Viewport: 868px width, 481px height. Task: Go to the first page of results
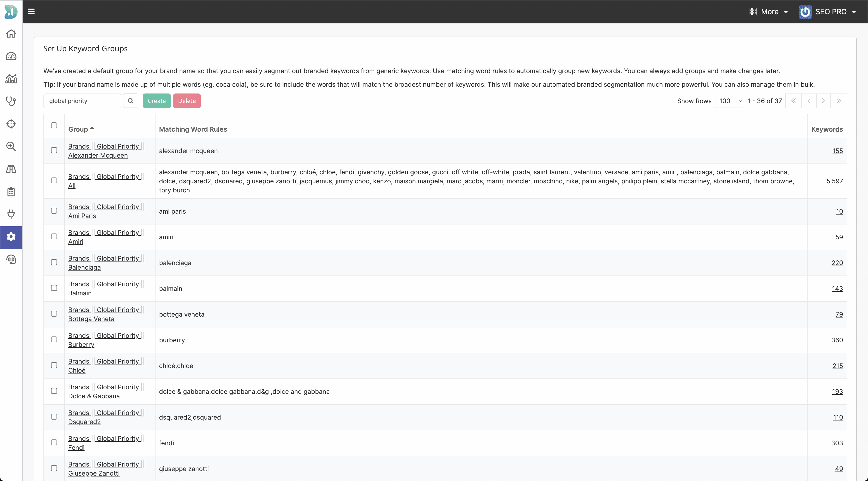pos(794,101)
